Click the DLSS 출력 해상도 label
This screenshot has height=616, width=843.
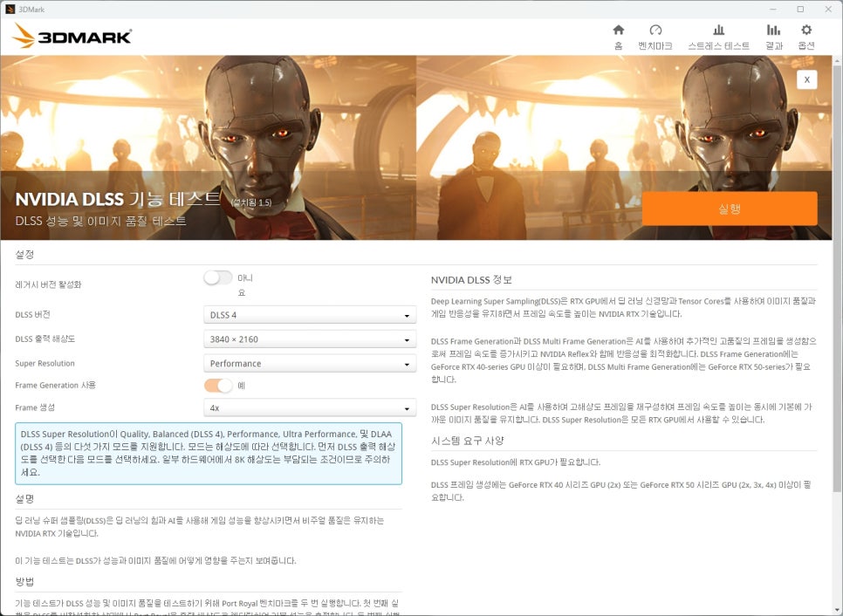[45, 339]
